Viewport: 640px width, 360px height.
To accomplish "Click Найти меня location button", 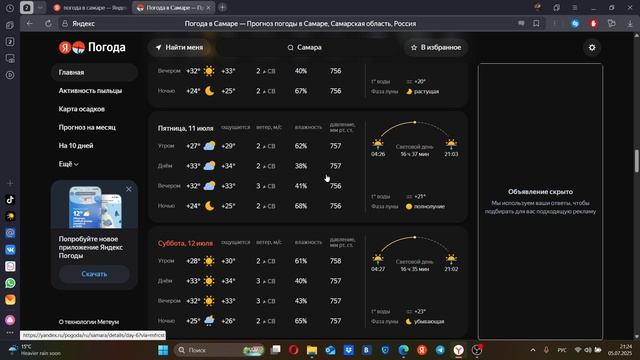I will click(x=179, y=47).
